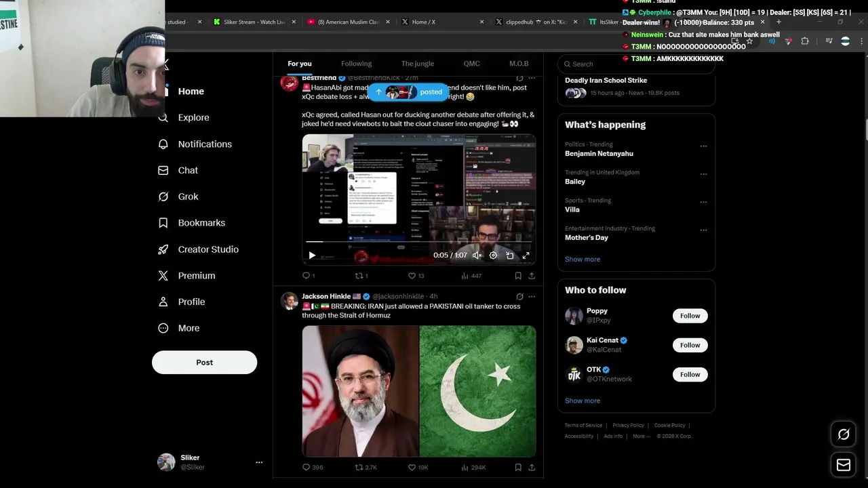Viewport: 868px width, 488px height.
Task: Open Premium X logo item
Action: (187, 275)
